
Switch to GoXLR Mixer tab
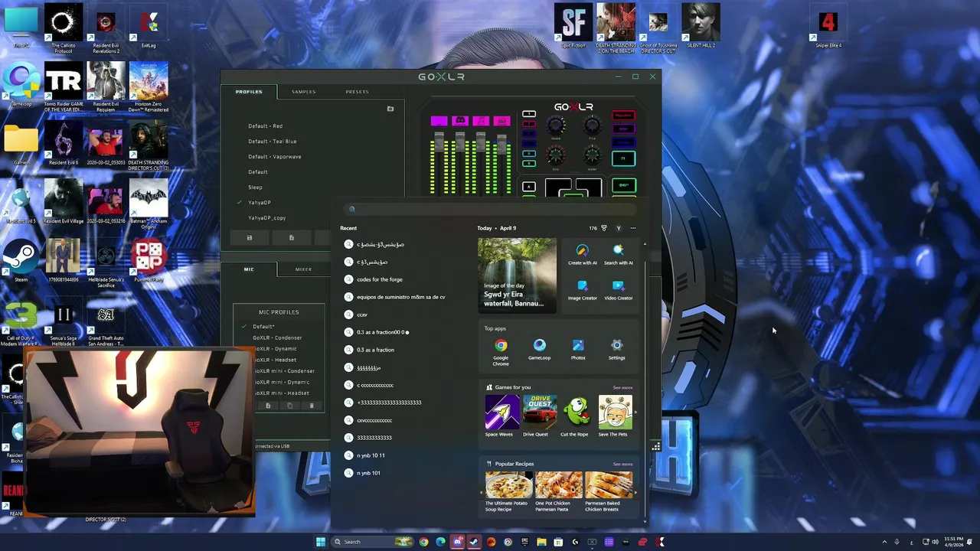pos(303,269)
